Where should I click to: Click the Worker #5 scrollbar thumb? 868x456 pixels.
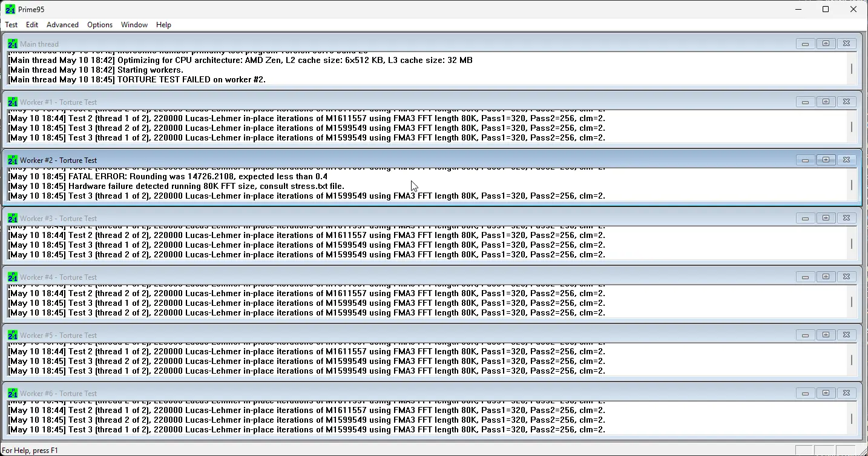852,360
